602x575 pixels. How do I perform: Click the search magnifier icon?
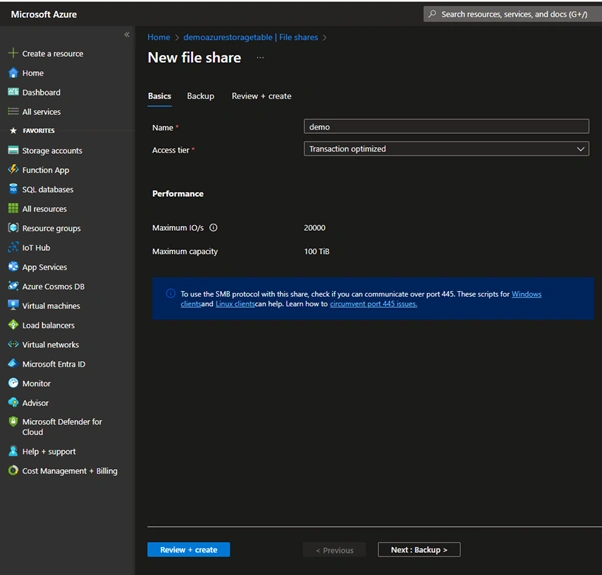(x=432, y=14)
